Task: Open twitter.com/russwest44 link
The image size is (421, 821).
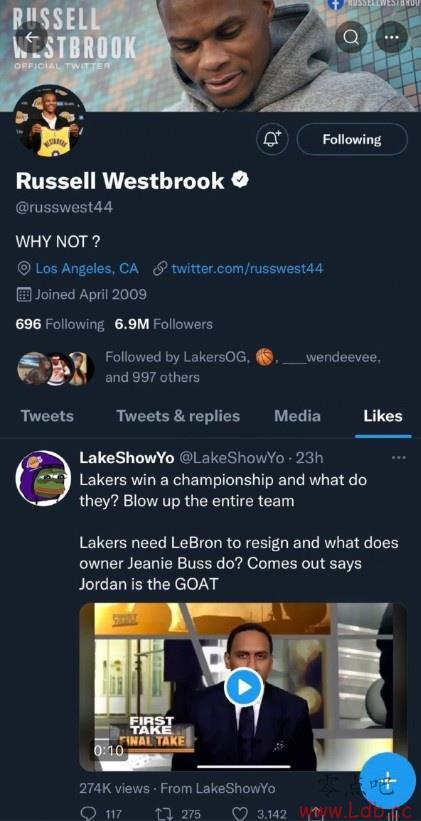Action: point(238,269)
